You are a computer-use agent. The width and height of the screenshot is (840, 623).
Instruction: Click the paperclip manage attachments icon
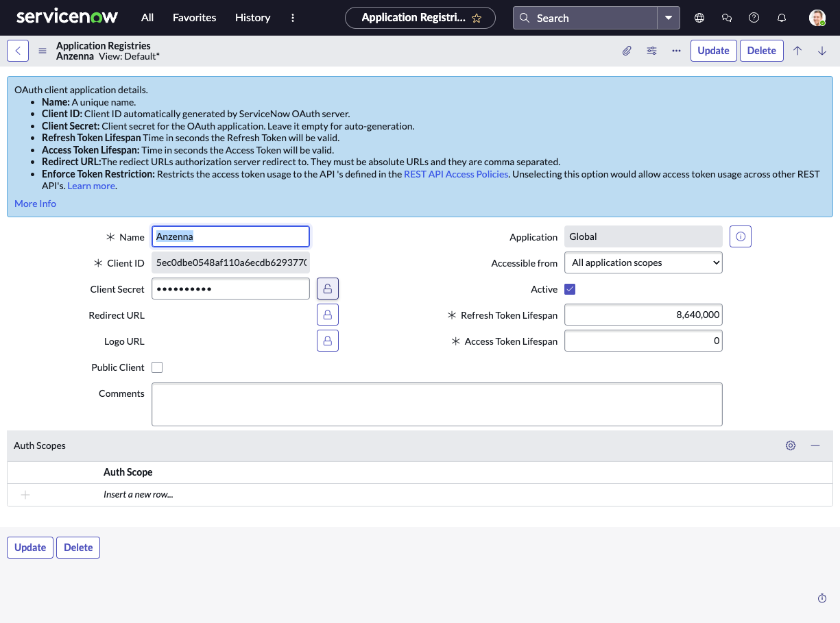[x=627, y=51]
